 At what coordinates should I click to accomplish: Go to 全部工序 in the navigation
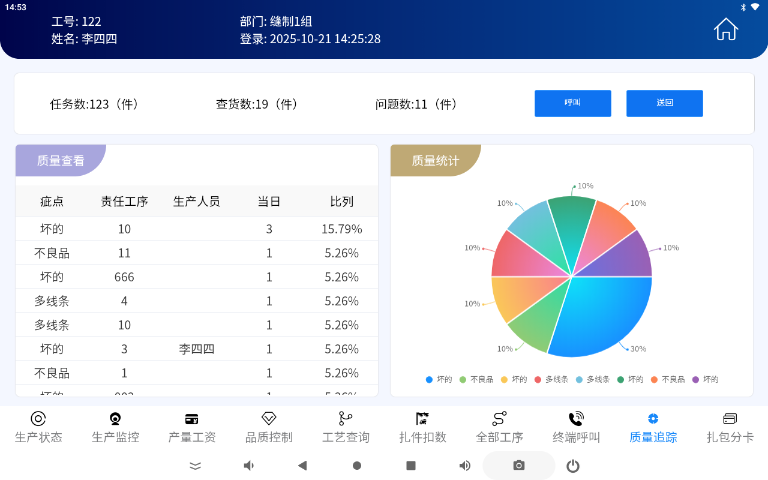[x=499, y=427]
